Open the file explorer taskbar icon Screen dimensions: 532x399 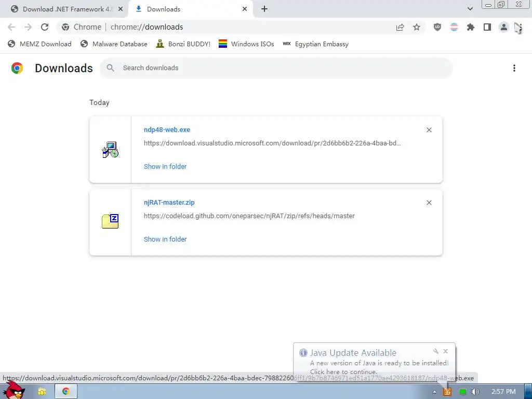pos(42,392)
